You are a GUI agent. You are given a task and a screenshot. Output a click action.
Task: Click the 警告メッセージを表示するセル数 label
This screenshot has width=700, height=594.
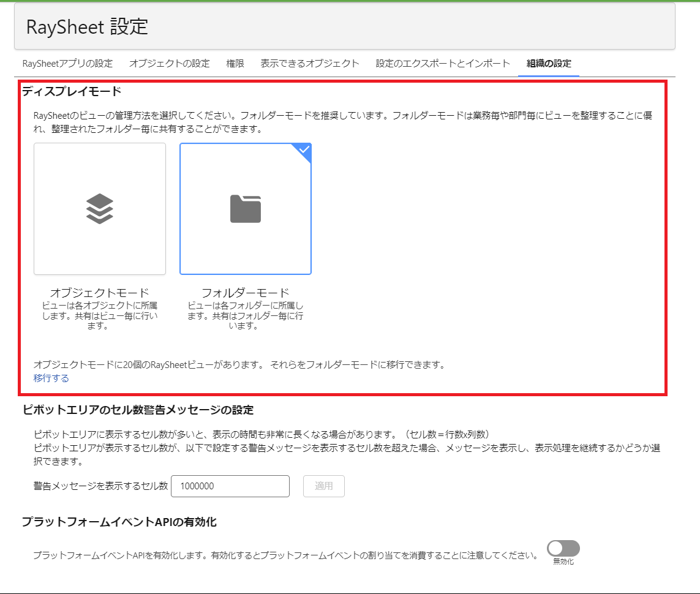(101, 486)
